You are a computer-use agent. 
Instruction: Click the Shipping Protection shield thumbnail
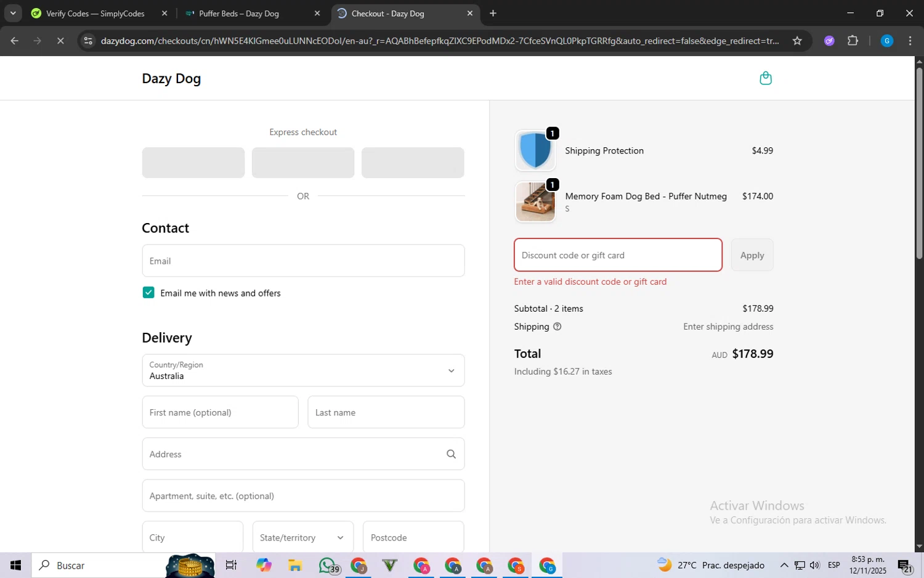coord(535,151)
